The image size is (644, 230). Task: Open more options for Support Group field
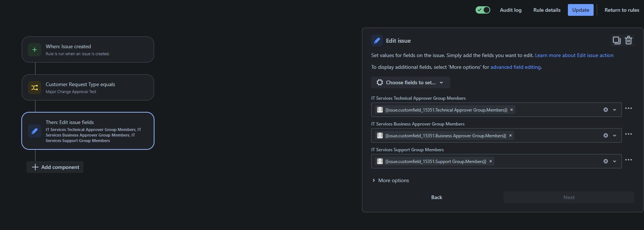(629, 160)
